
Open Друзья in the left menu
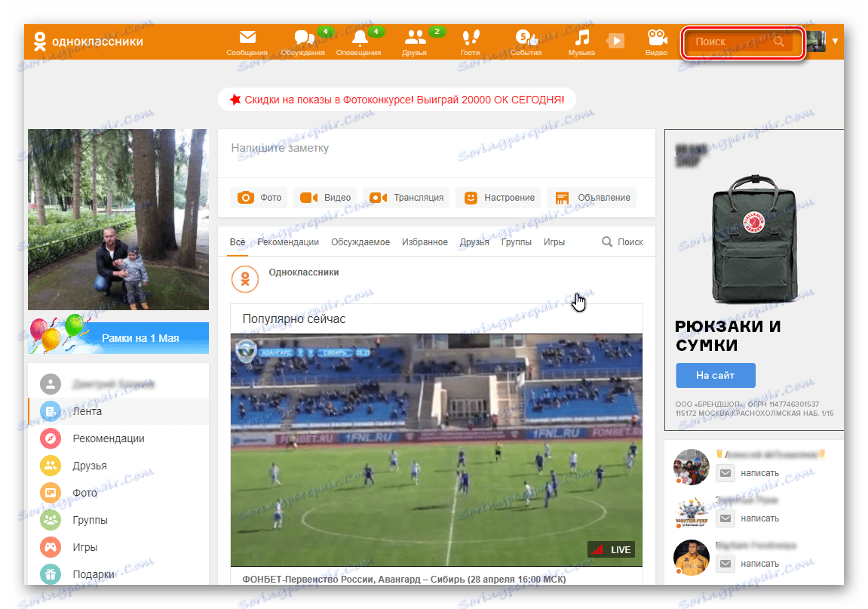click(x=118, y=466)
